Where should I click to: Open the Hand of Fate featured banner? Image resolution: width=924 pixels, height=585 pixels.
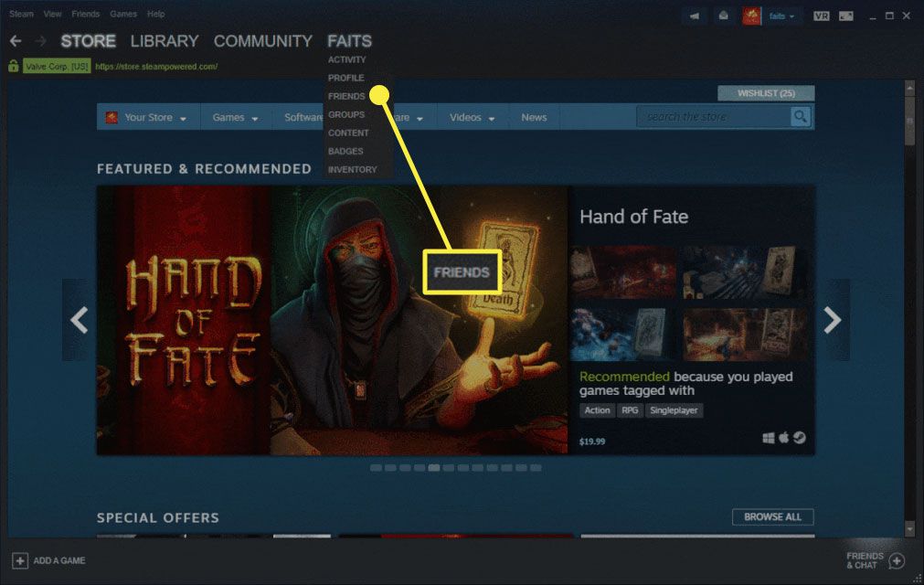click(x=332, y=320)
